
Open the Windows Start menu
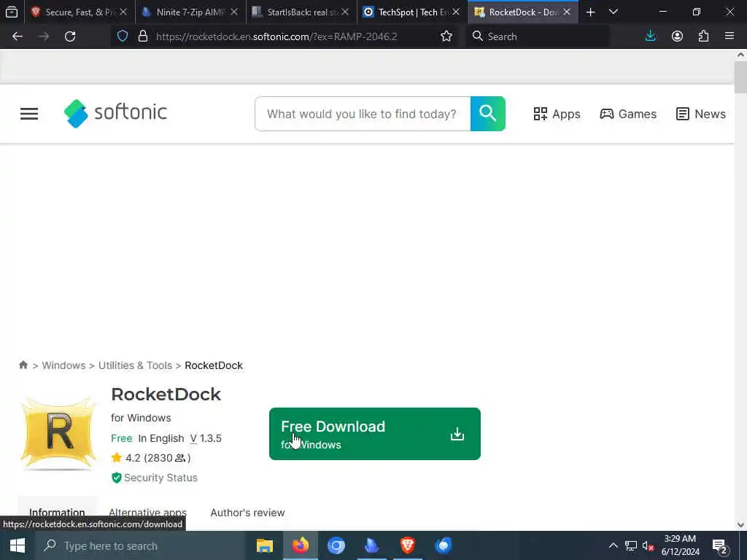coord(18,545)
